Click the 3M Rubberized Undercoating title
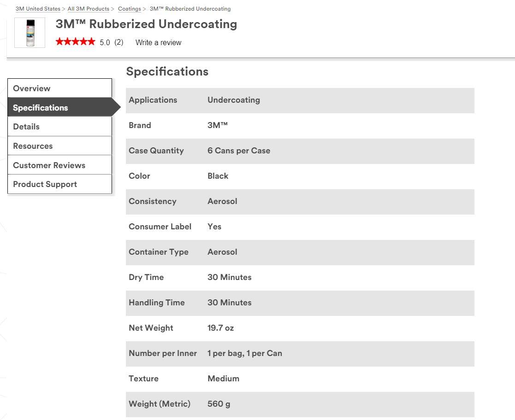 click(146, 24)
